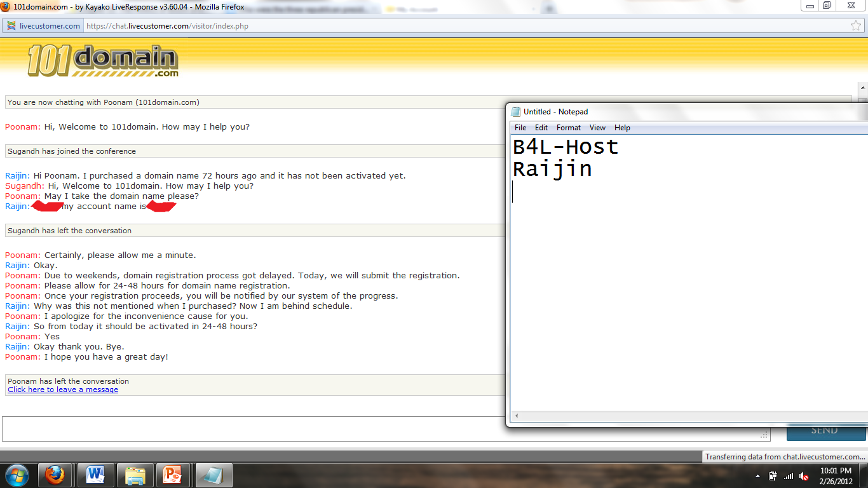The image size is (868, 488).
Task: Click the bookmark star in the address bar
Action: pyautogui.click(x=856, y=26)
